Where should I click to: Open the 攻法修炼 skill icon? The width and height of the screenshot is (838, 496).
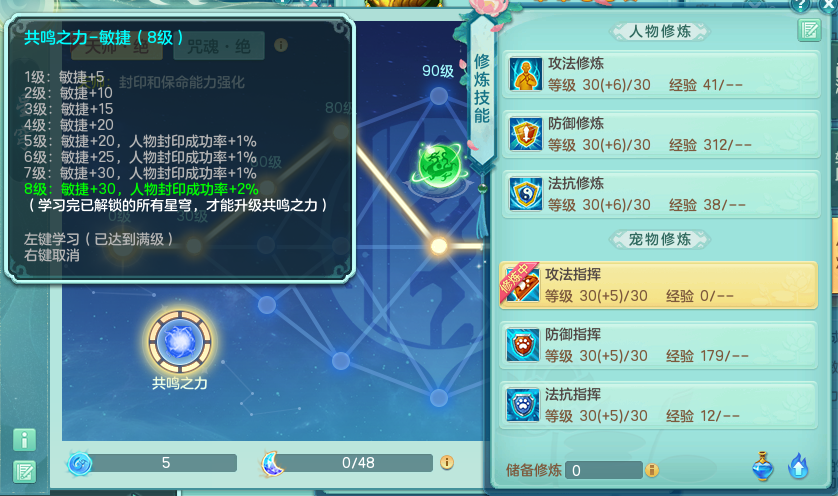pyautogui.click(x=526, y=74)
